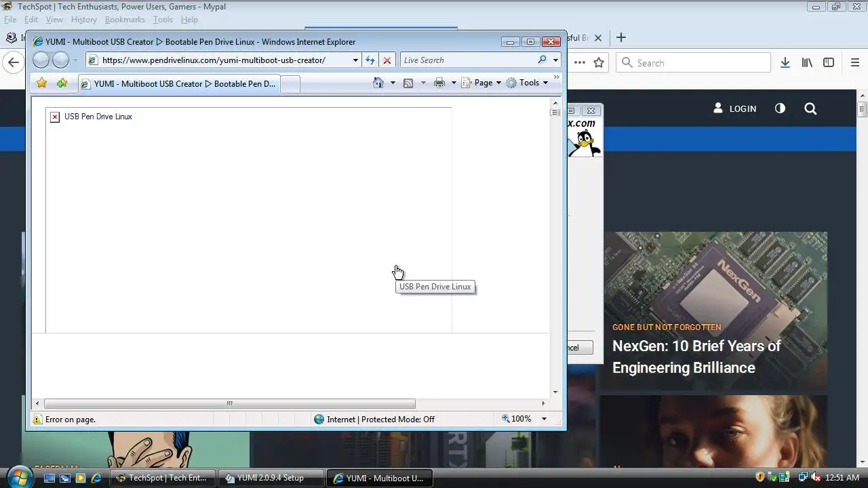
Task: Toggle the Mypal sidebar icon
Action: 829,62
